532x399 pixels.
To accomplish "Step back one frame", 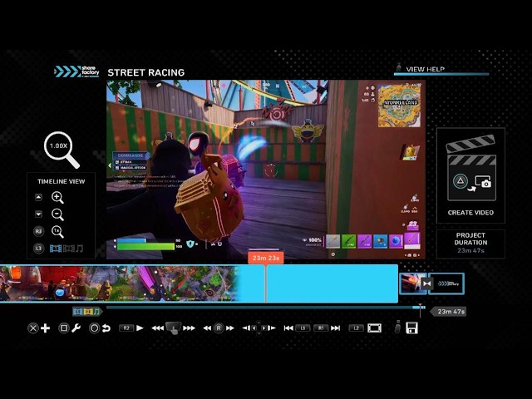I will [246, 328].
